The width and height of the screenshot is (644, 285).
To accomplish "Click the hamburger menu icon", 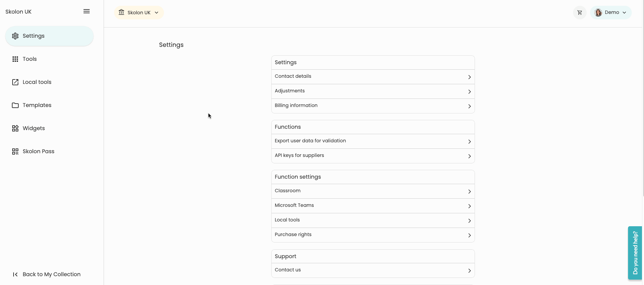I will coord(87,12).
